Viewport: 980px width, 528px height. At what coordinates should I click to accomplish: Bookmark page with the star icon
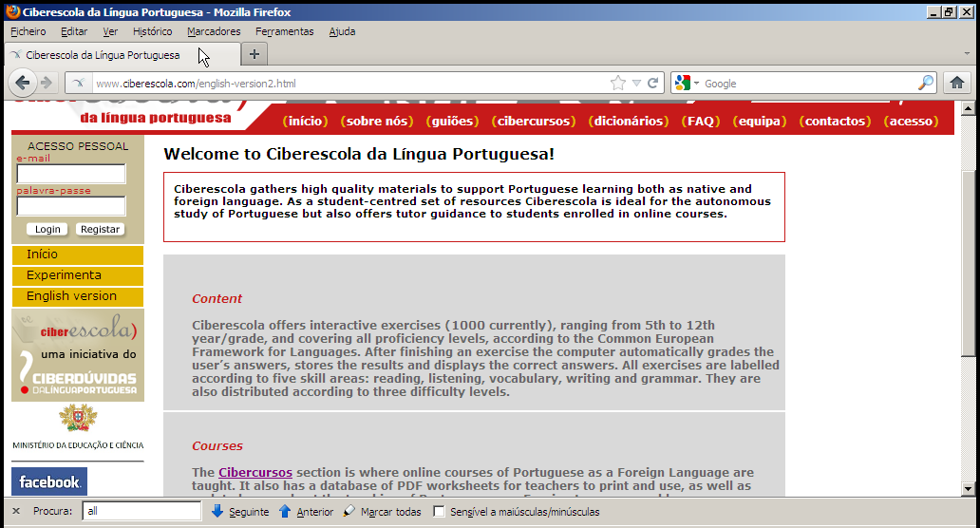point(618,84)
